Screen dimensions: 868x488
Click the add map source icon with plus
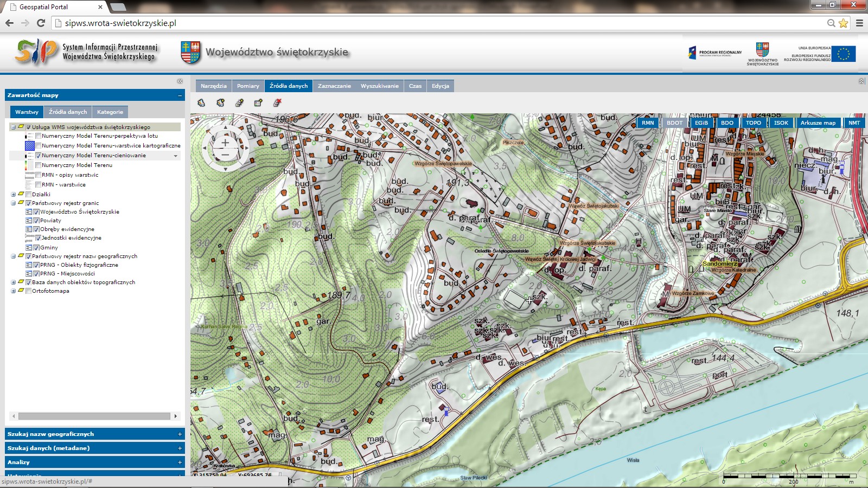[x=220, y=102]
